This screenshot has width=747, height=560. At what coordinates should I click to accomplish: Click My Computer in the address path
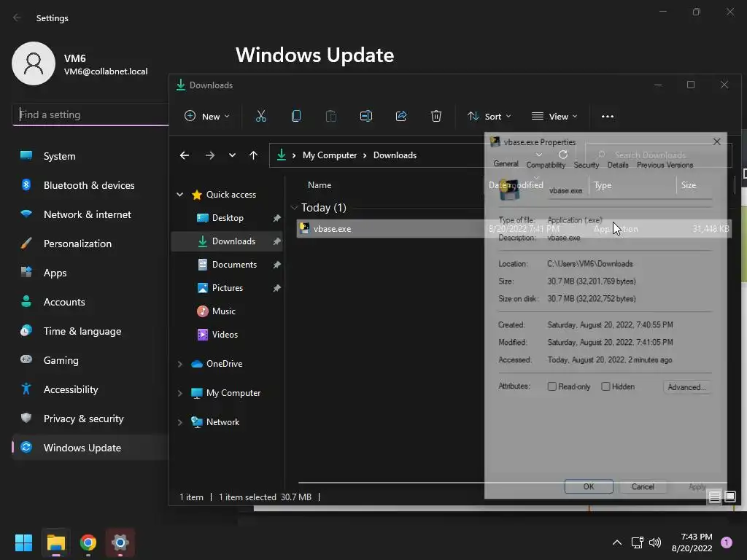(x=330, y=155)
